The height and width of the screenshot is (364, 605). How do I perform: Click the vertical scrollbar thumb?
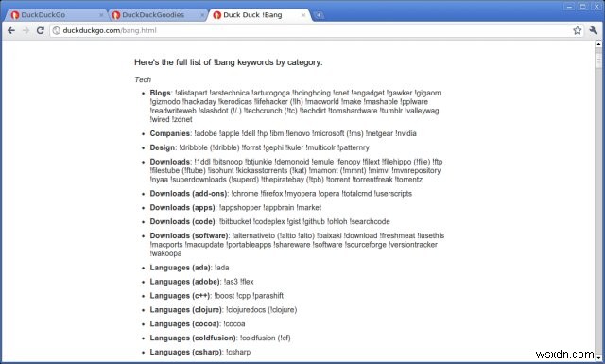[x=598, y=61]
